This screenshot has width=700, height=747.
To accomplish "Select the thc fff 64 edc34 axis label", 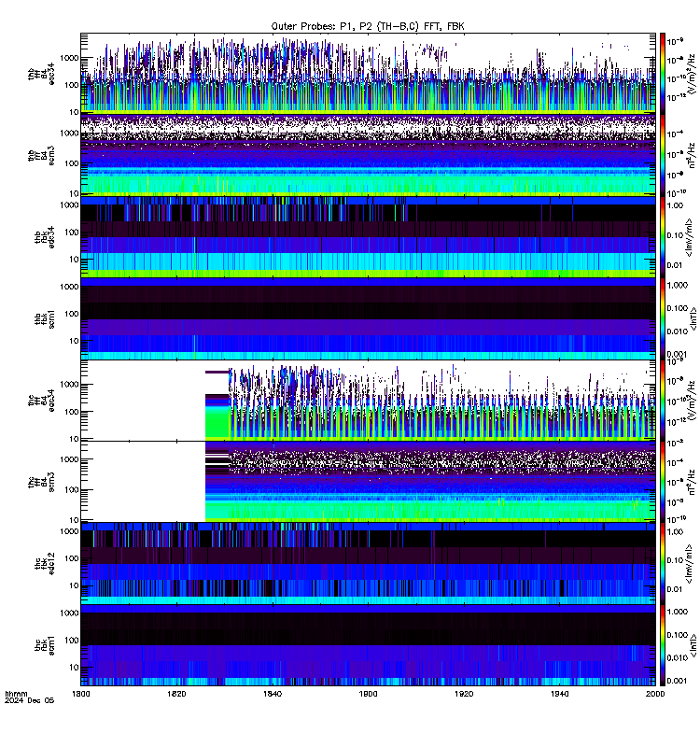I will (x=41, y=401).
